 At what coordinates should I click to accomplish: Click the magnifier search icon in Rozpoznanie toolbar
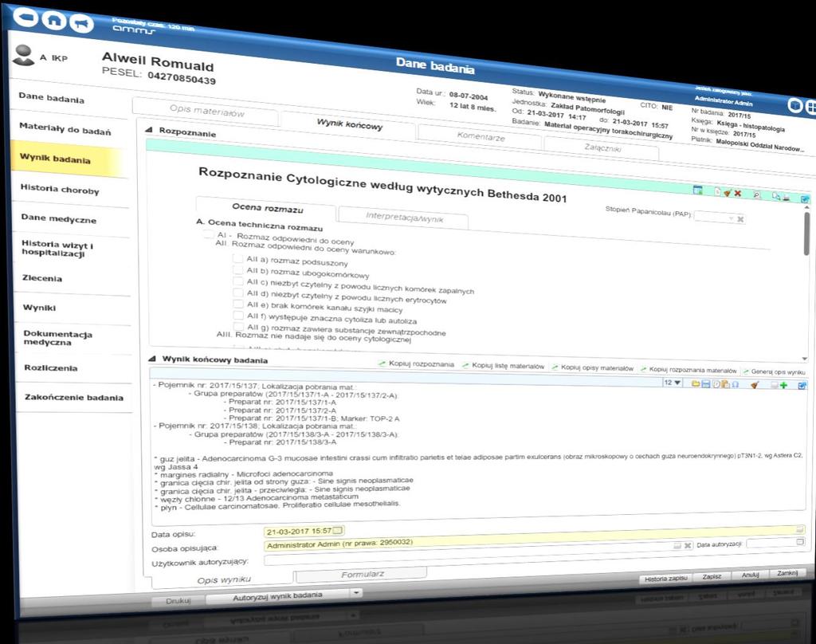[756, 194]
